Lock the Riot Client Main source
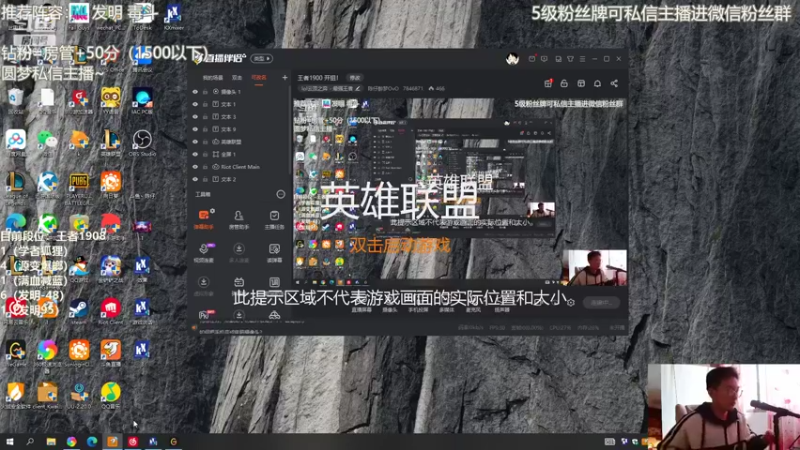 205,167
